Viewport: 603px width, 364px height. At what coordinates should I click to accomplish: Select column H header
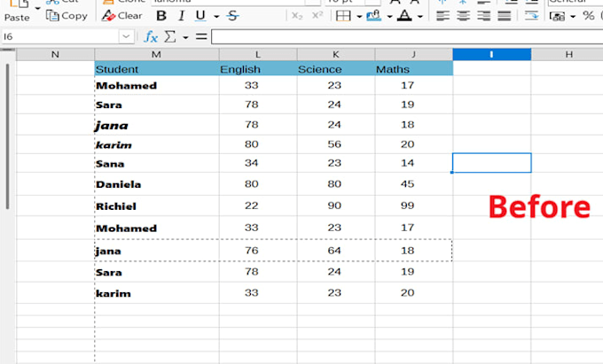[568, 55]
